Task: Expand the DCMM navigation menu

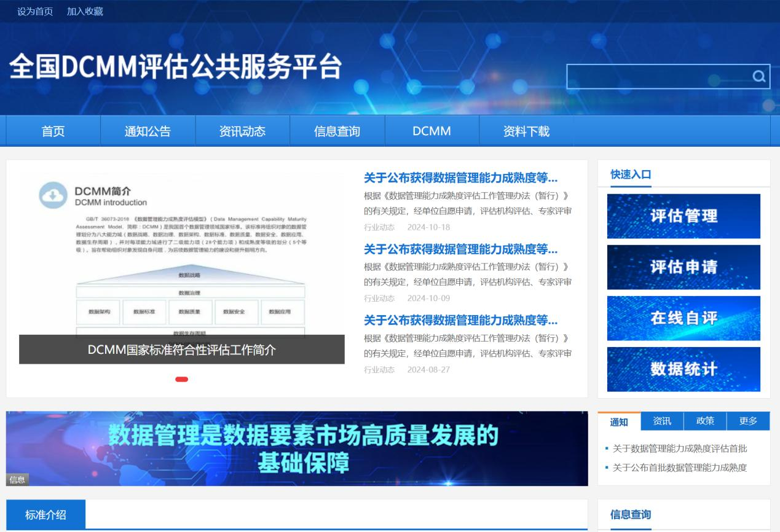Action: (x=431, y=131)
